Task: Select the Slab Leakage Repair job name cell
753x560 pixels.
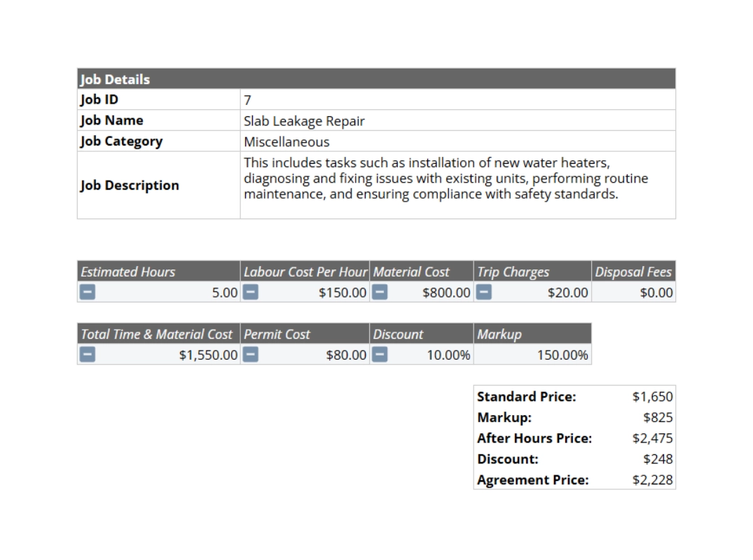Action: pyautogui.click(x=303, y=120)
